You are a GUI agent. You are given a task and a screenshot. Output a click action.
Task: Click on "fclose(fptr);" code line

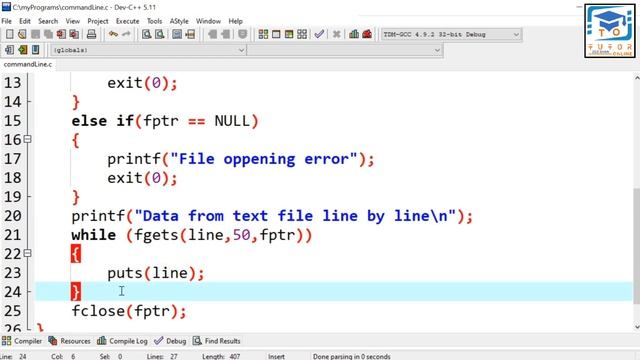pos(129,311)
